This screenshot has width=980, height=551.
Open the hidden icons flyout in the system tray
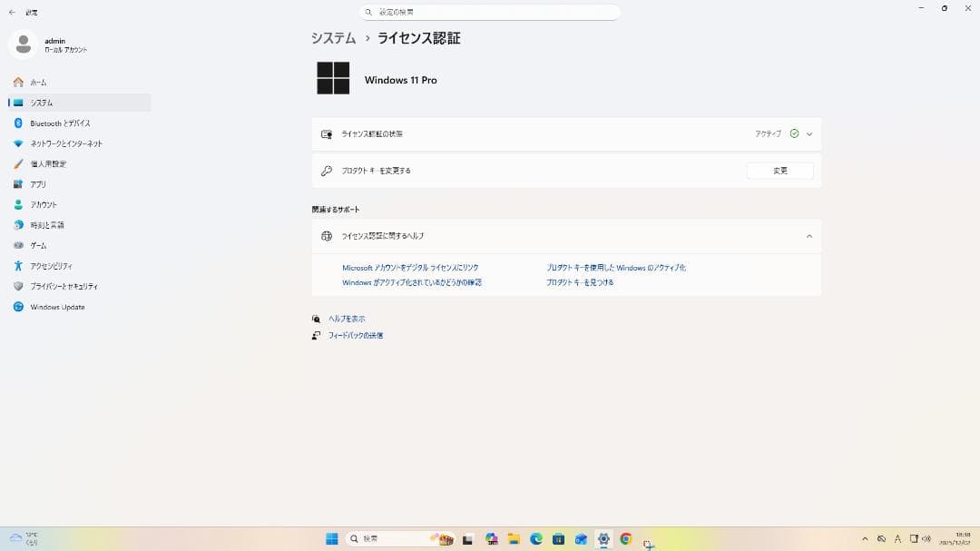[x=865, y=538]
